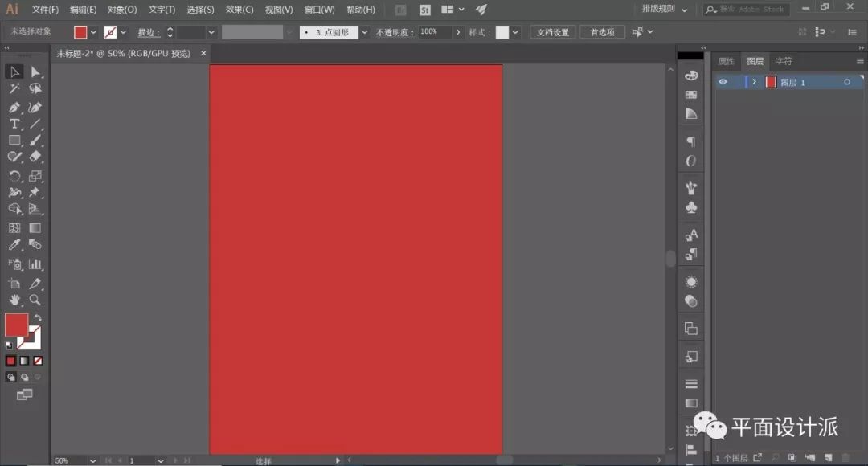
Task: Select the Zoom tool
Action: tap(35, 300)
